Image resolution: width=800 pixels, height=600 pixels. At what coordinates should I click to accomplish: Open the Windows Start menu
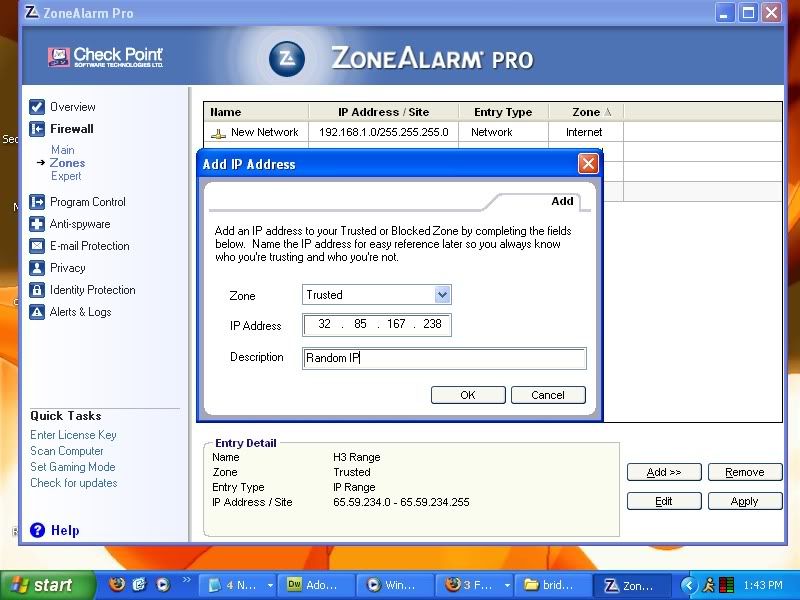41,586
